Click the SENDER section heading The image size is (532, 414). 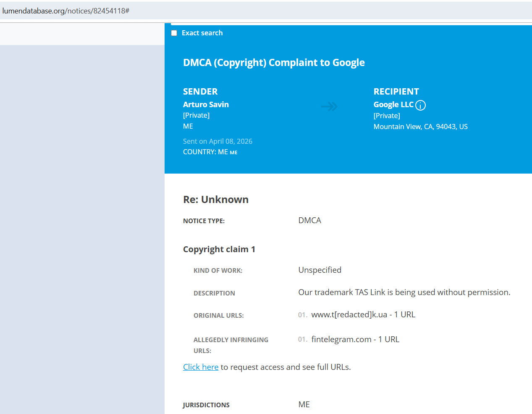(x=200, y=92)
